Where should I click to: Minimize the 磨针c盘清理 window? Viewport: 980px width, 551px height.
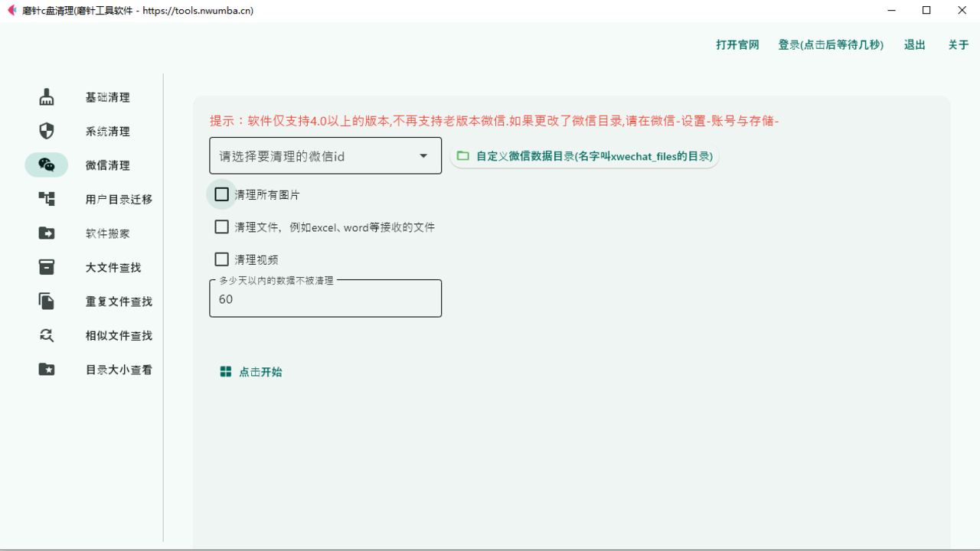click(x=892, y=11)
